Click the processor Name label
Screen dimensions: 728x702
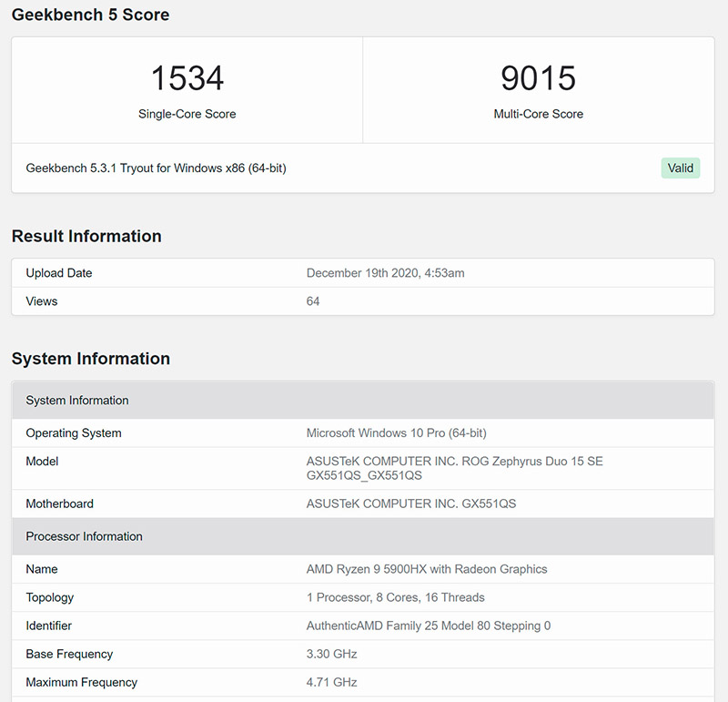click(42, 569)
